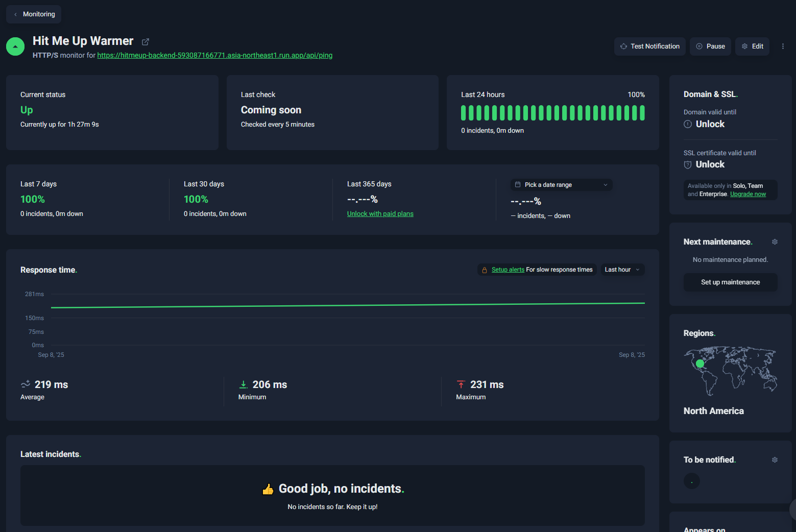Click the green region dot on map
The width and height of the screenshot is (796, 532).
pos(700,364)
